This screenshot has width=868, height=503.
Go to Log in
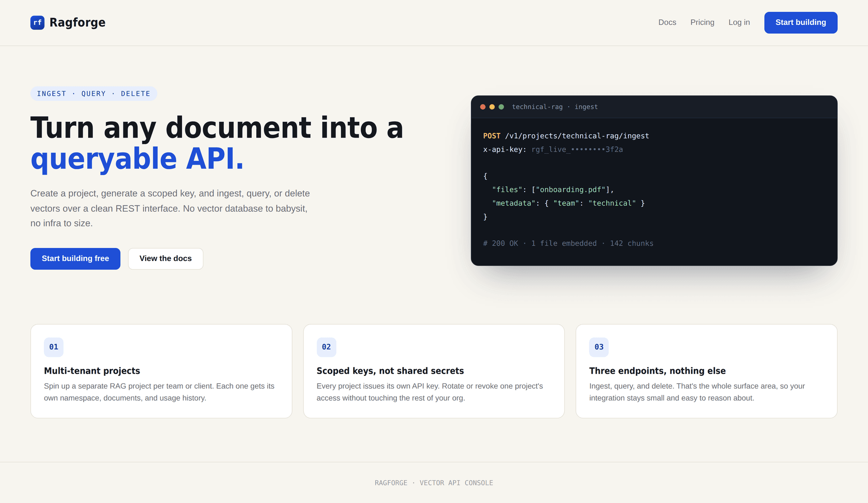pyautogui.click(x=739, y=23)
